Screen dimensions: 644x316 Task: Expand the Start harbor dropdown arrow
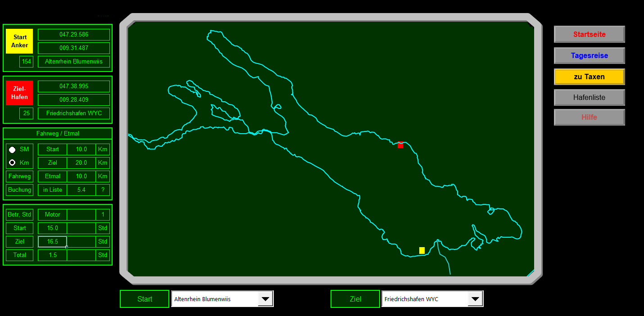[265, 299]
